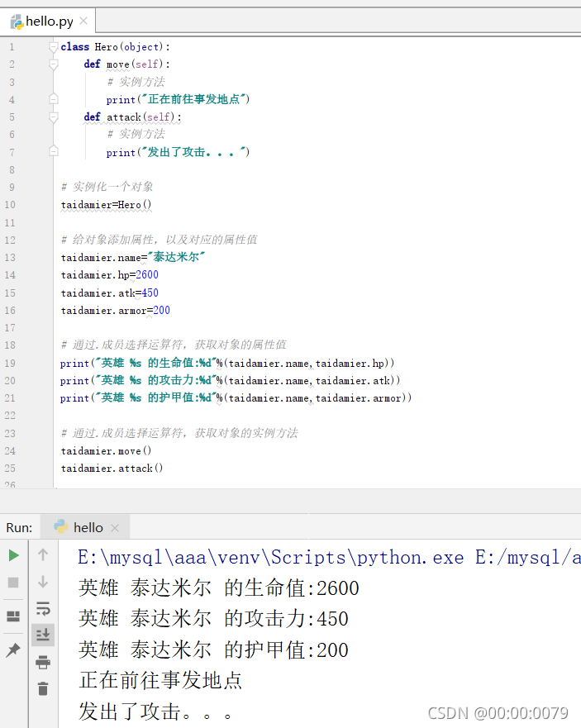Click the Python icon on hello run tab
Viewport: 581px width, 728px height.
point(61,527)
